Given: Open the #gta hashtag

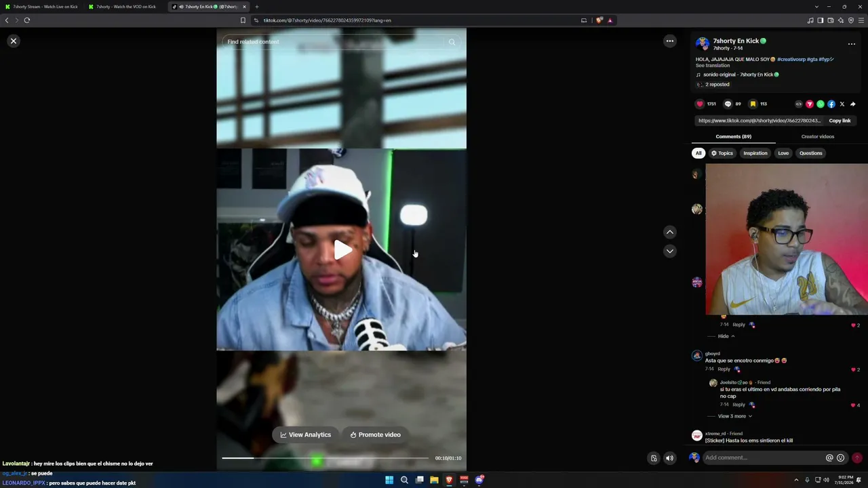Looking at the screenshot, I should pyautogui.click(x=812, y=60).
